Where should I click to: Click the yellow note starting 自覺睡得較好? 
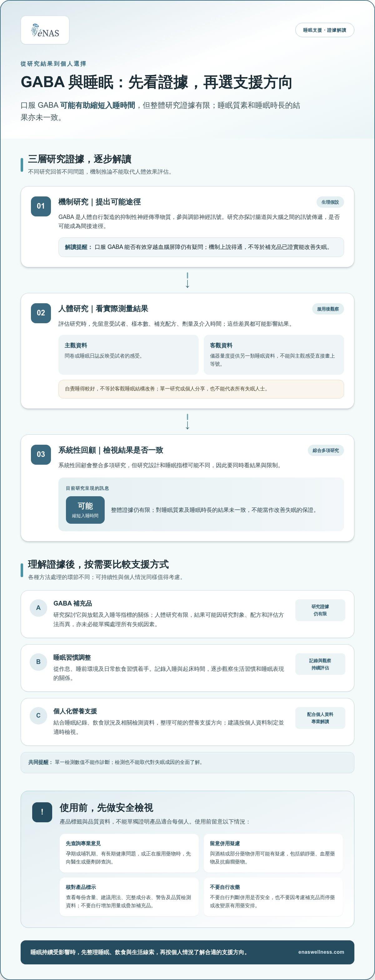(x=201, y=389)
